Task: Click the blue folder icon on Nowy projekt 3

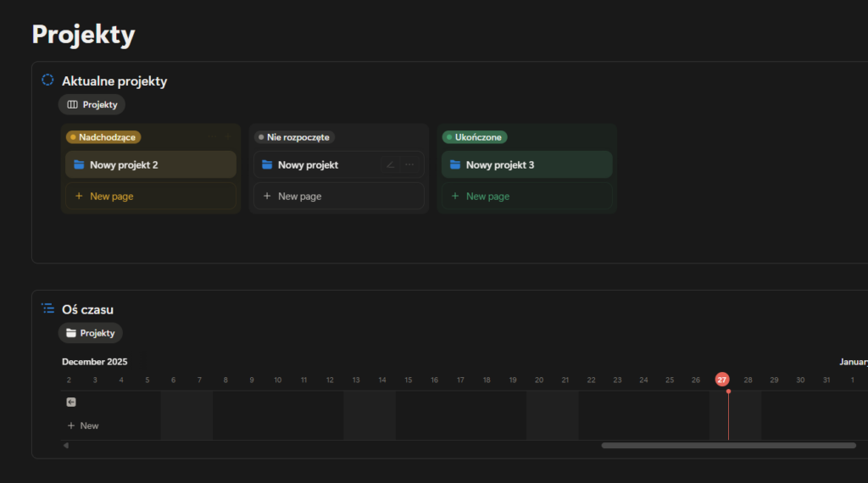Action: click(x=455, y=165)
